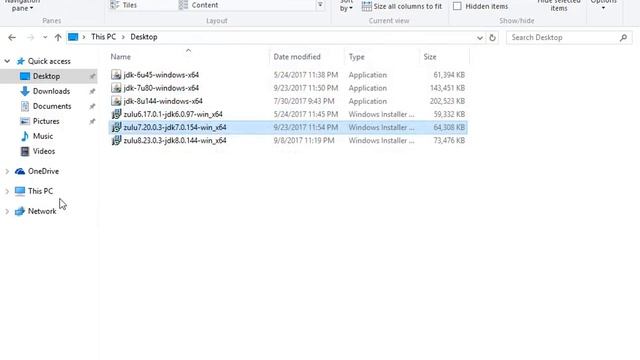640x360 pixels.
Task: Select Desktop in the address path
Action: (x=144, y=37)
